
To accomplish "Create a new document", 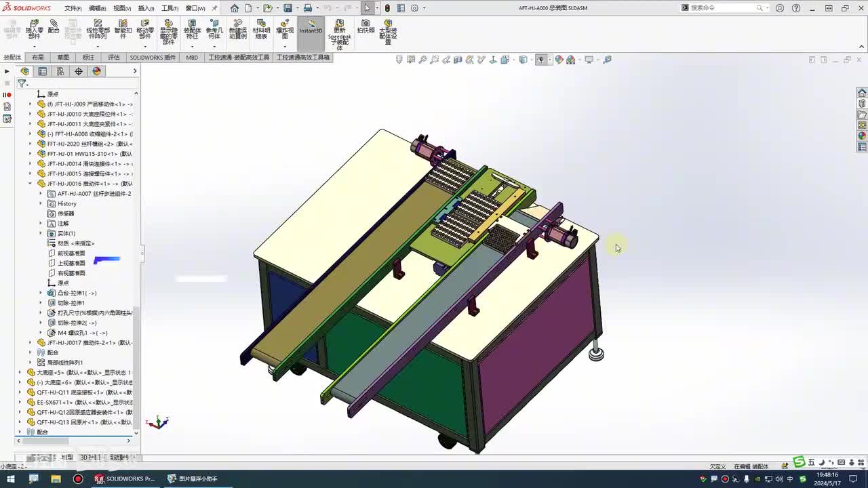I will (249, 8).
